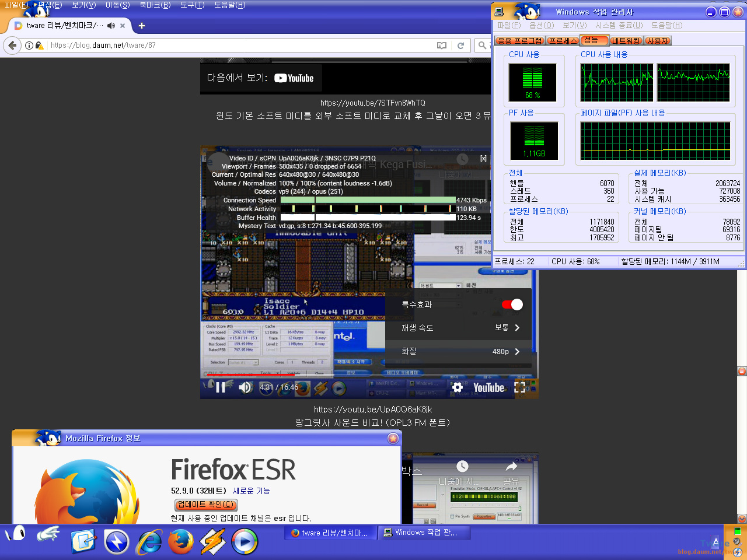Open Task Manager 옵션(O) menu
Image resolution: width=747 pixels, height=560 pixels.
tap(542, 25)
